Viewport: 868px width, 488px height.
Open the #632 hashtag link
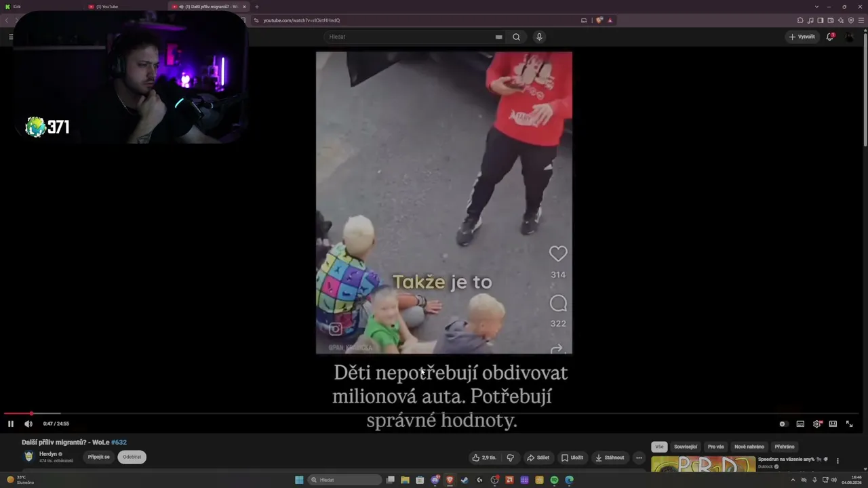pyautogui.click(x=119, y=443)
